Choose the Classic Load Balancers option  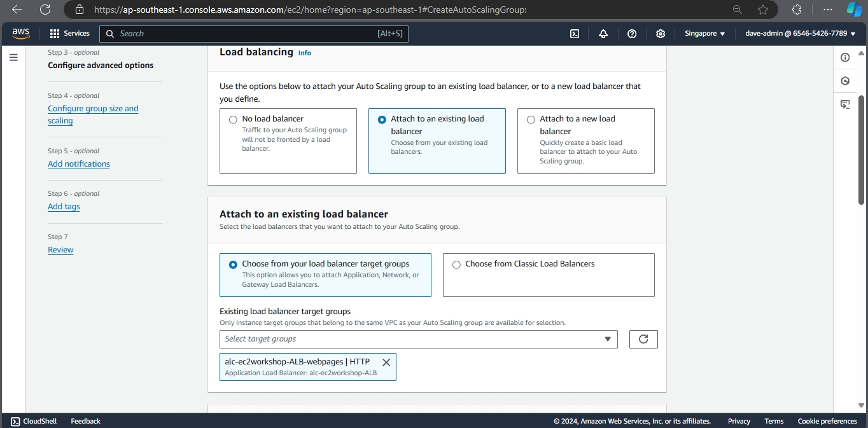[x=456, y=265]
